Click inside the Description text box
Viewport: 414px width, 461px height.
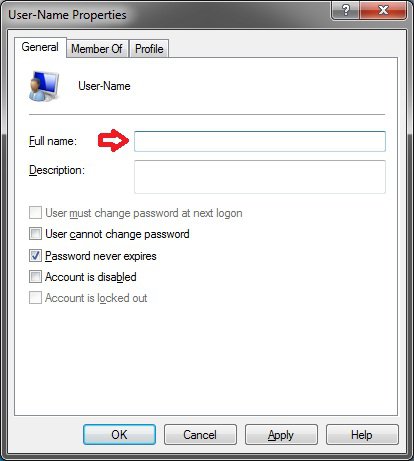(x=260, y=177)
